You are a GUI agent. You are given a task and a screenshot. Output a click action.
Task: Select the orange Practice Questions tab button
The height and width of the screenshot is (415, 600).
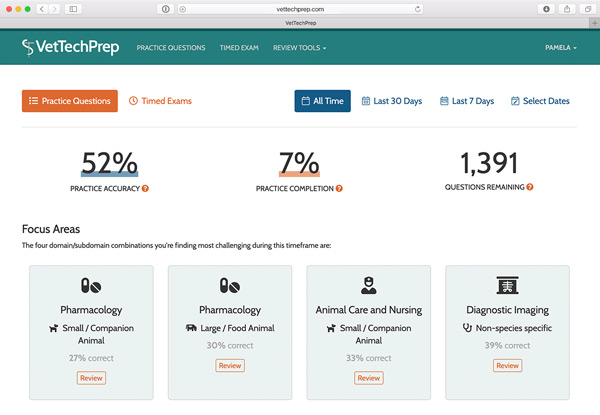[x=70, y=101]
